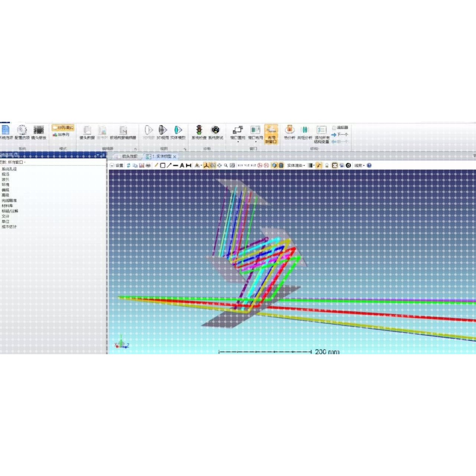The image size is (476, 476).
Task: Open 实体渲染 render mode dropdown
Action: tap(296, 166)
